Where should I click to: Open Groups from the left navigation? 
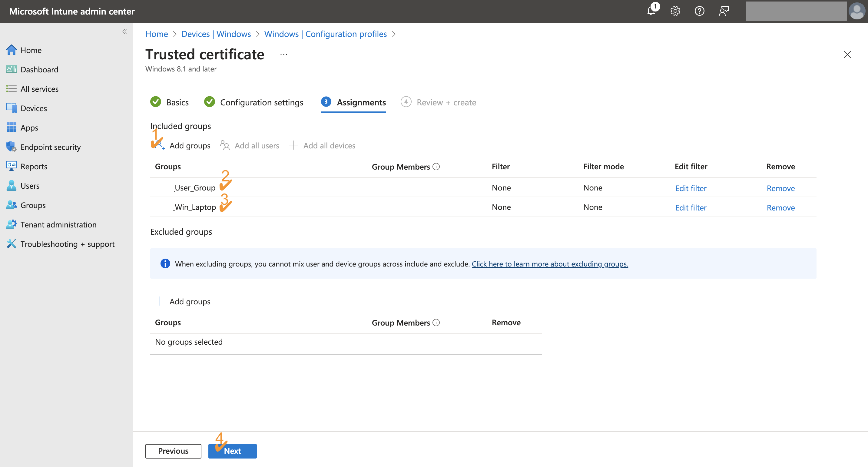click(33, 205)
